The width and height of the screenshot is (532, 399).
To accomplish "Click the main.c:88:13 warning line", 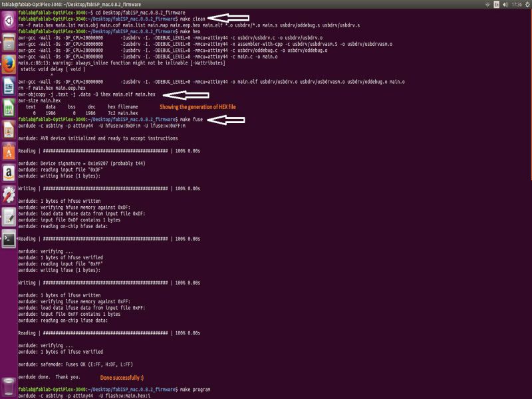I will tap(122, 63).
